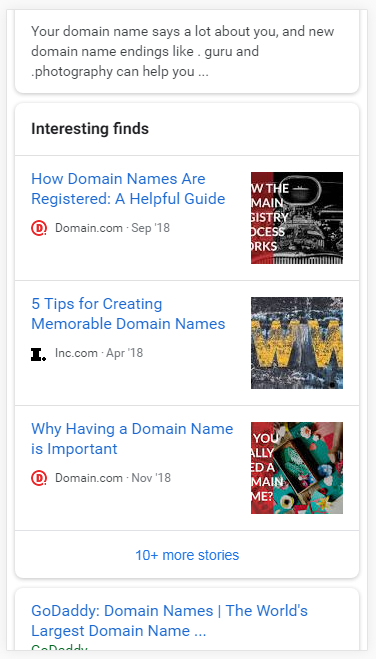Image resolution: width=376 pixels, height=659 pixels.
Task: Click the domain registry process thumbnail image
Action: point(297,218)
